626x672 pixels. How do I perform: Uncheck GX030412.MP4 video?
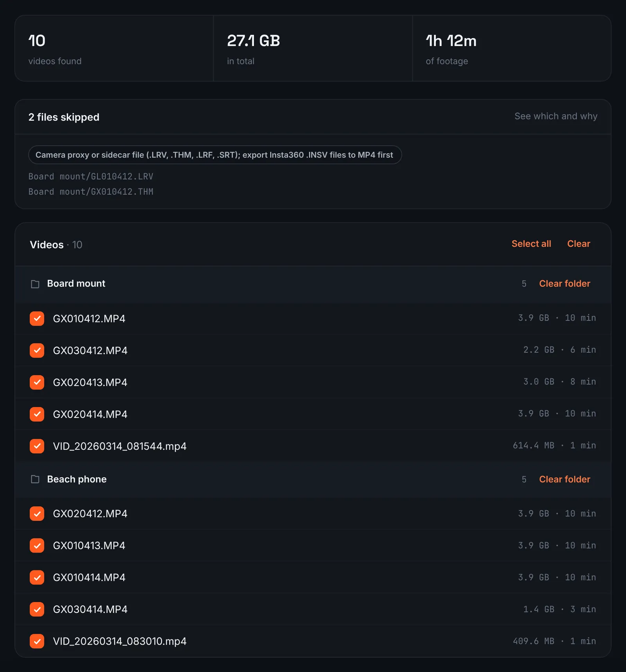click(x=37, y=350)
